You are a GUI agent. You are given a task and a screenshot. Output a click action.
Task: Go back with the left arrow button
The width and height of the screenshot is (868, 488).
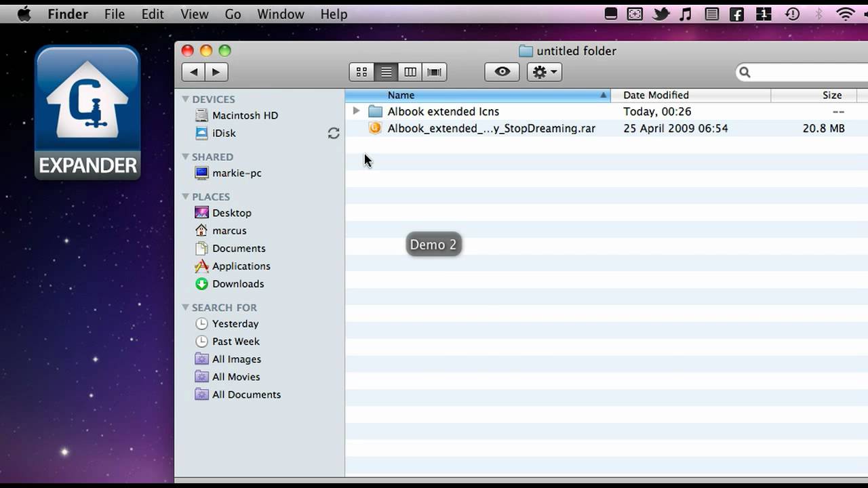[194, 72]
